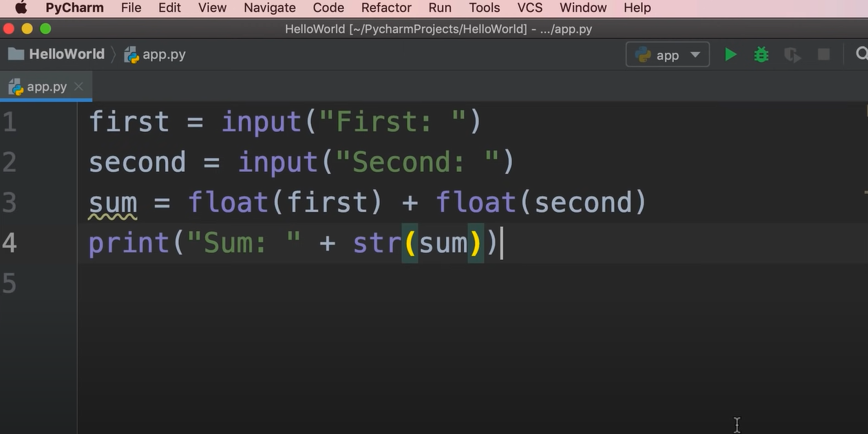Click the yellow macOS minimize window button
Screen dimensions: 868x434
[28, 29]
